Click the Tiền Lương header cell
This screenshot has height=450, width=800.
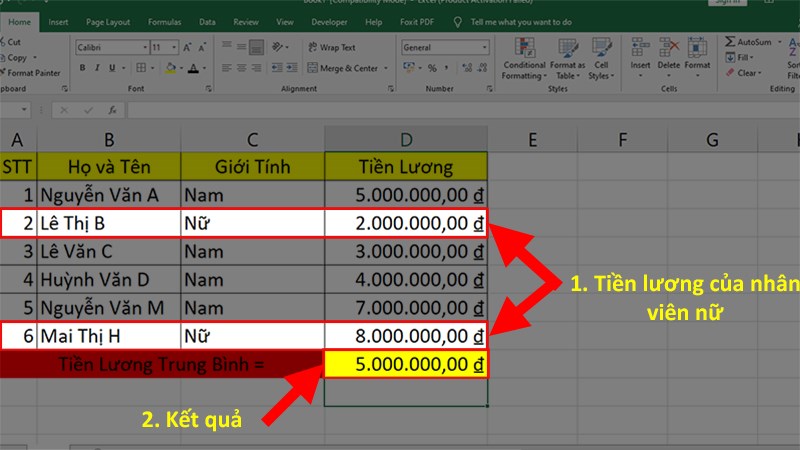point(406,167)
